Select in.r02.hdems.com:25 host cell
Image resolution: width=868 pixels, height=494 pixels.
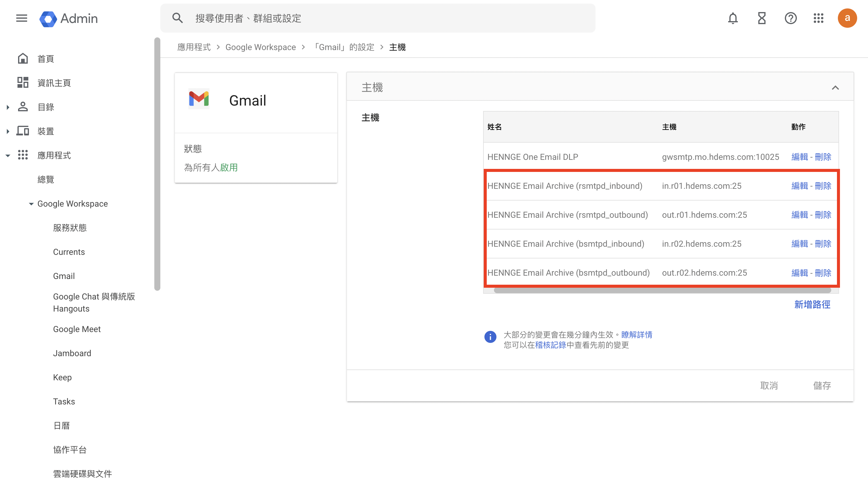pos(702,244)
